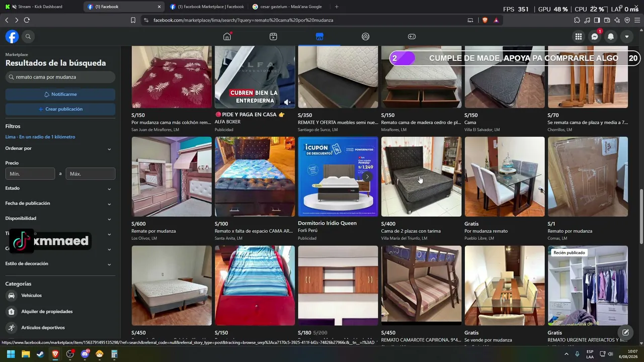This screenshot has width=644, height=362.
Task: Click the minimum price field
Action: click(30, 173)
